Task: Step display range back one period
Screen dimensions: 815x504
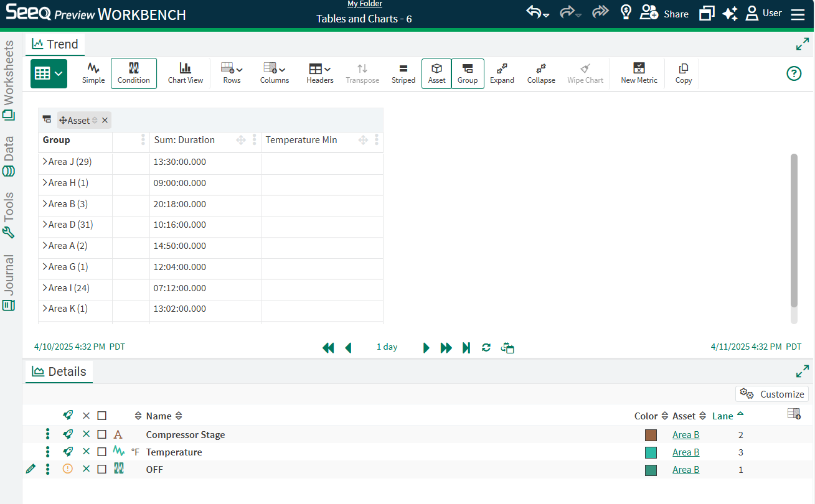Action: click(x=348, y=348)
